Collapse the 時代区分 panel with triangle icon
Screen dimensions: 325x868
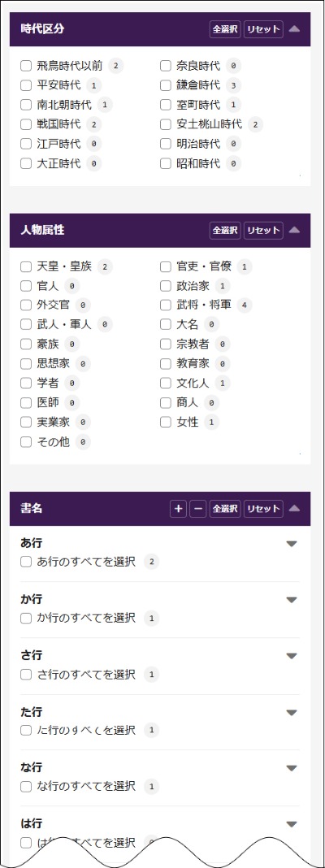295,29
